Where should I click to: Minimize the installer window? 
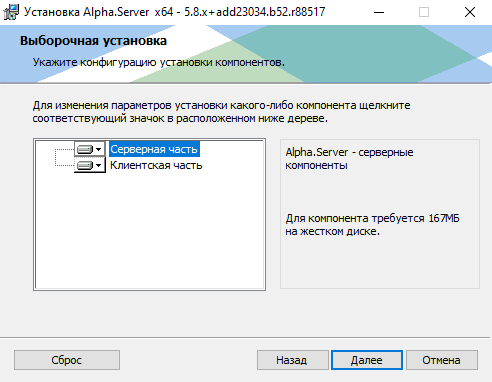point(379,12)
